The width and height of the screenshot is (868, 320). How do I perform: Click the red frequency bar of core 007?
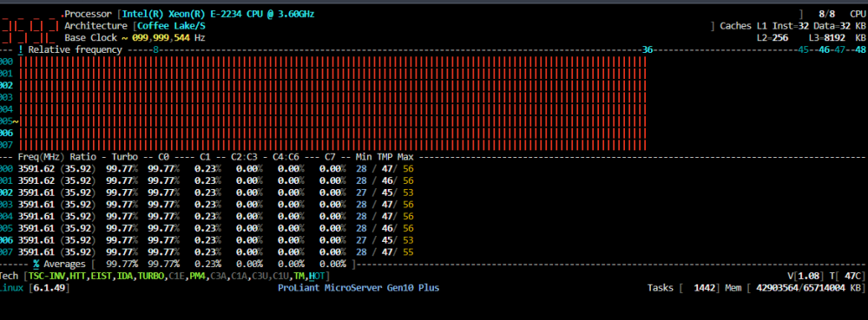coord(332,145)
